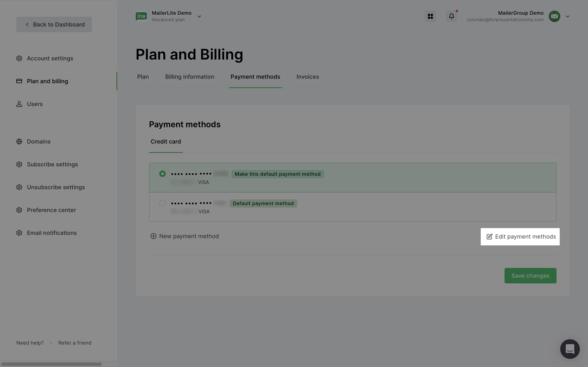
Task: Click the Make this default payment method badge
Action: 277,174
